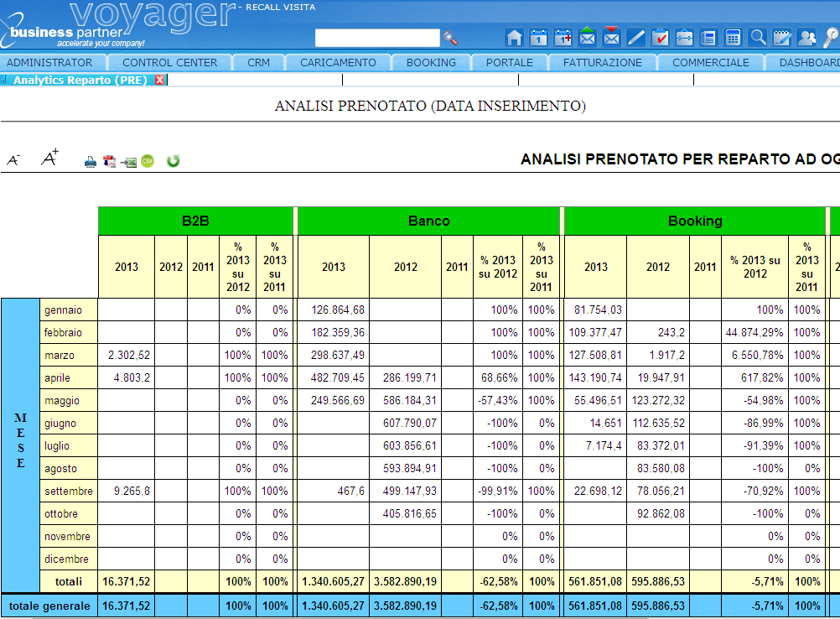
Task: Click the Banco group header
Action: 428,221
